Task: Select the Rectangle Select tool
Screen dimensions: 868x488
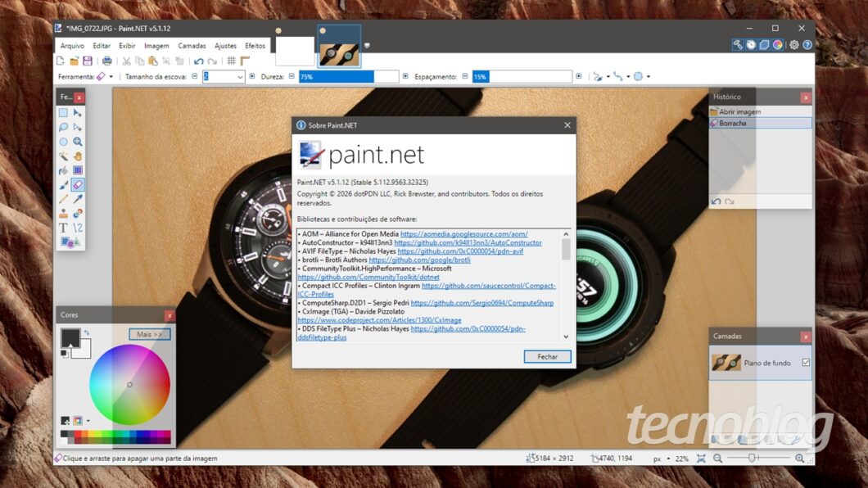Action: (64, 113)
